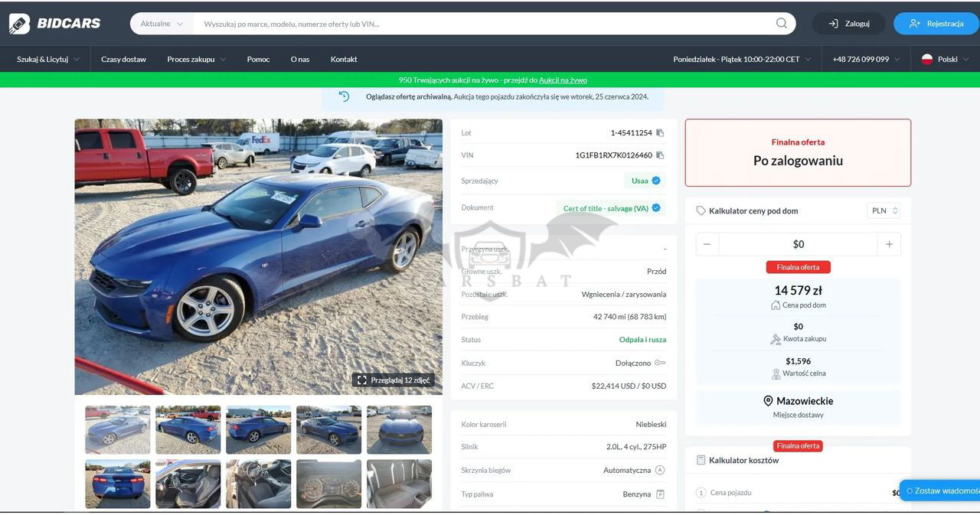
Task: Open the Szukaj & Licytuj menu
Action: [x=47, y=60]
